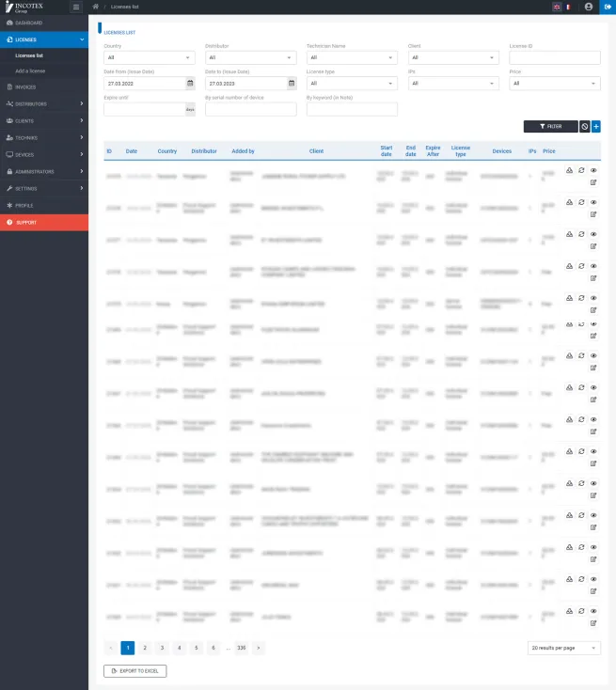Go to next page with arrow

259,648
